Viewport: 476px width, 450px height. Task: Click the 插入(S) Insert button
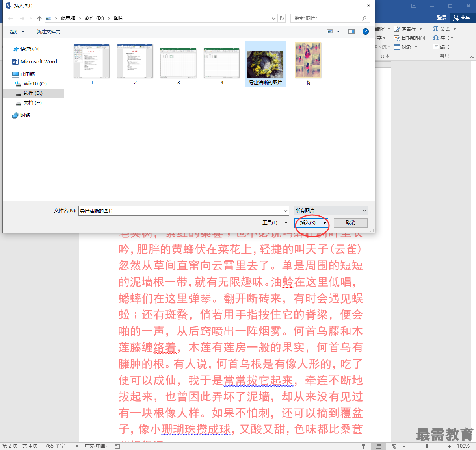pyautogui.click(x=308, y=223)
